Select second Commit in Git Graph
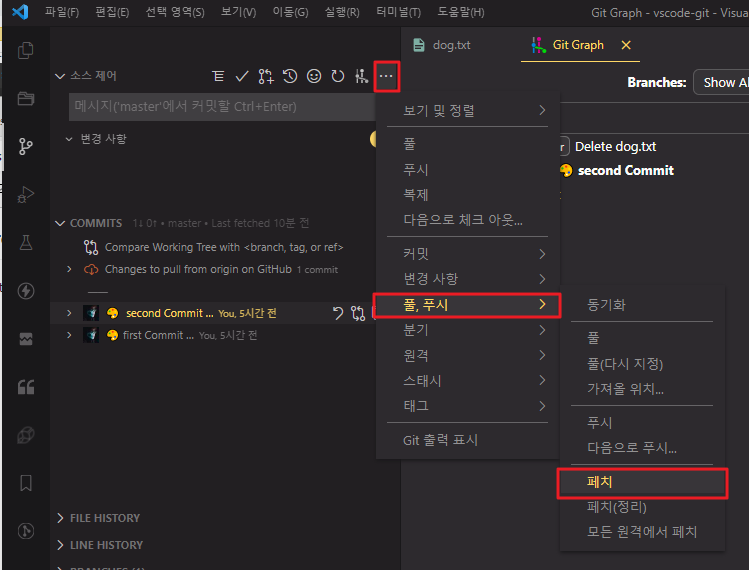749x570 pixels. (626, 171)
